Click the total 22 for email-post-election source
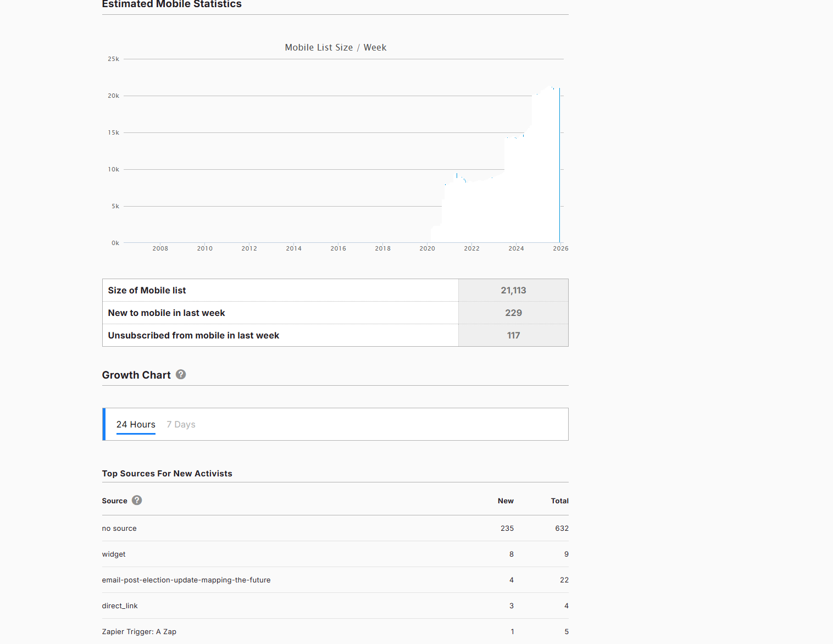The height and width of the screenshot is (644, 833). (564, 580)
